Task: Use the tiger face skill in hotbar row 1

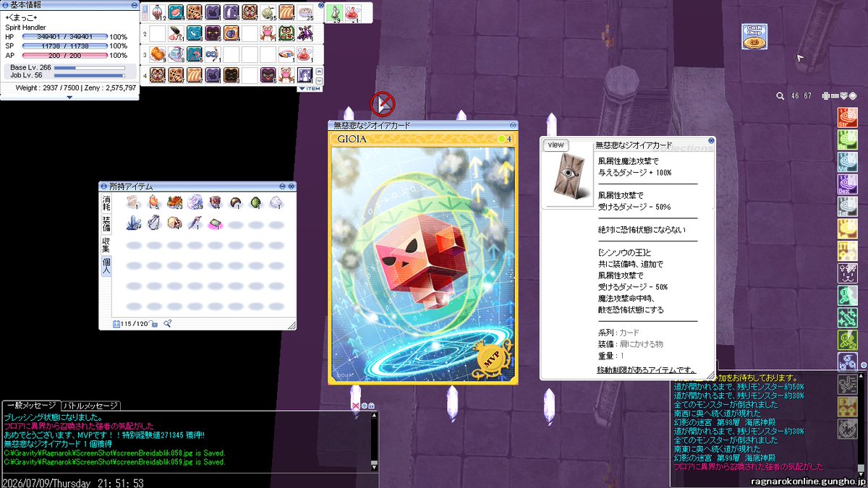Action: point(250,12)
